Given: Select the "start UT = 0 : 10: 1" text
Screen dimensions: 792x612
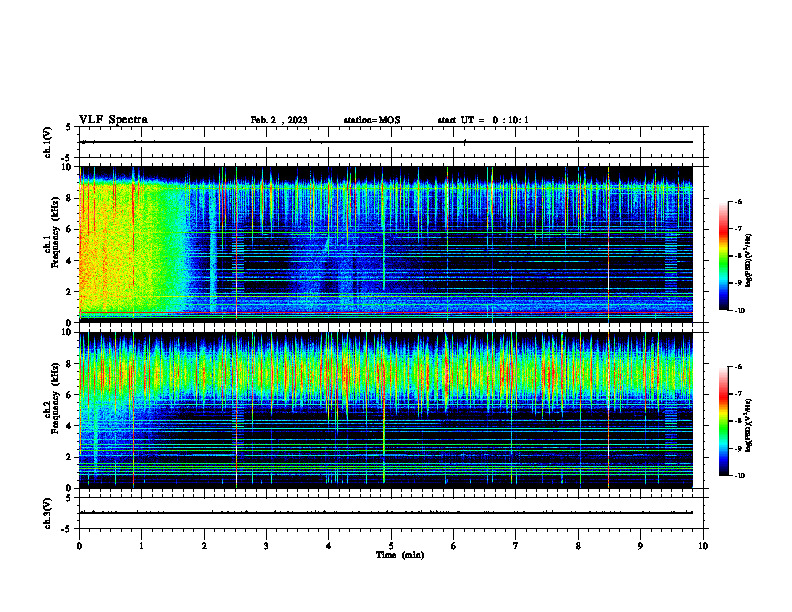Looking at the screenshot, I should coord(483,120).
